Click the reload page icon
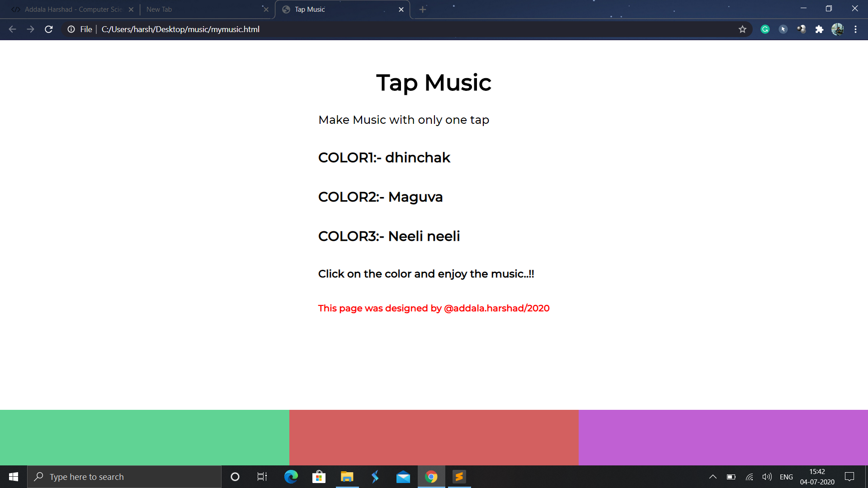868x488 pixels. point(49,29)
